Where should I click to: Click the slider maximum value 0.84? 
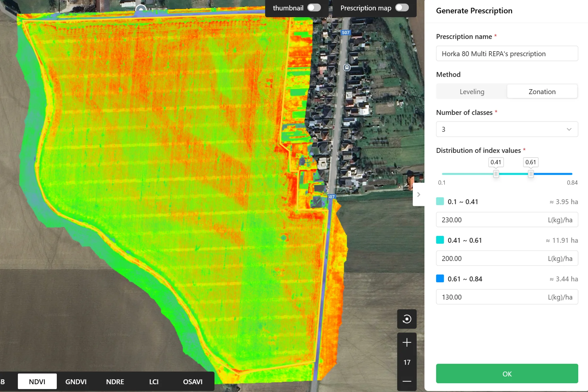572,183
